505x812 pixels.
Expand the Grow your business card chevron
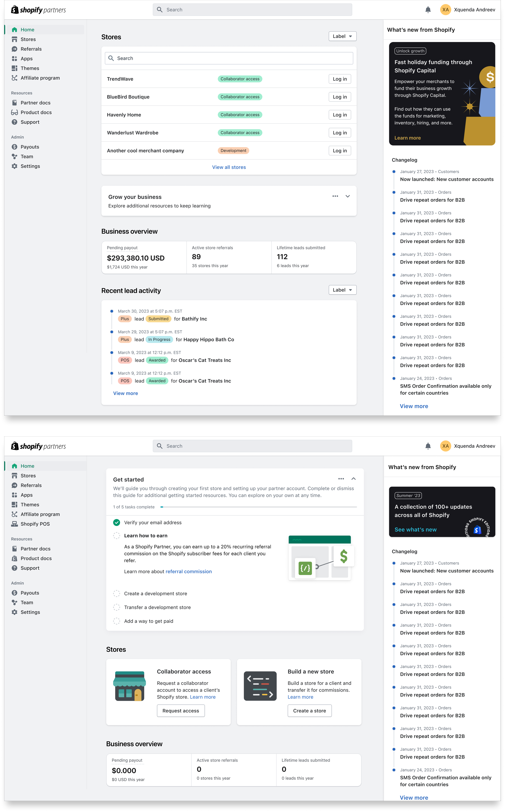347,196
